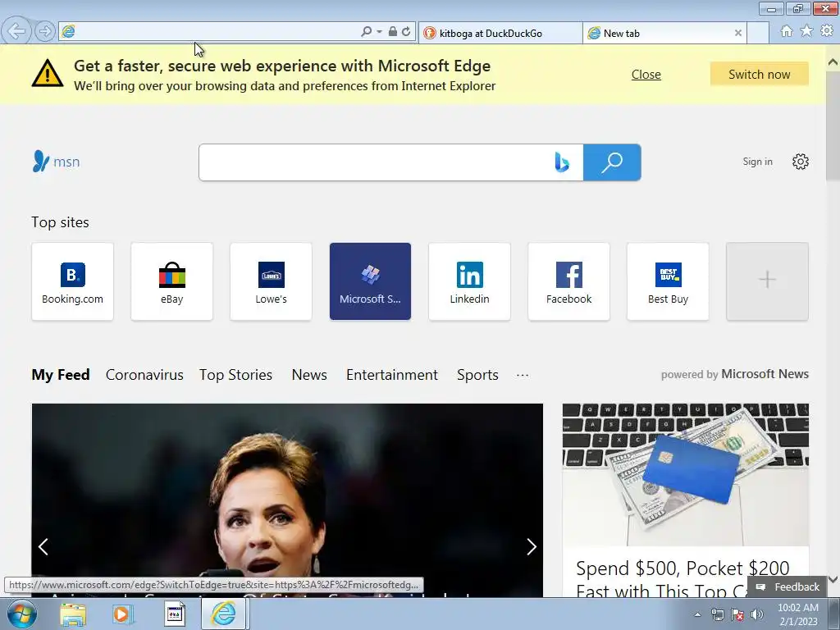
Task: Open the Linkedin top site tile
Action: click(469, 282)
